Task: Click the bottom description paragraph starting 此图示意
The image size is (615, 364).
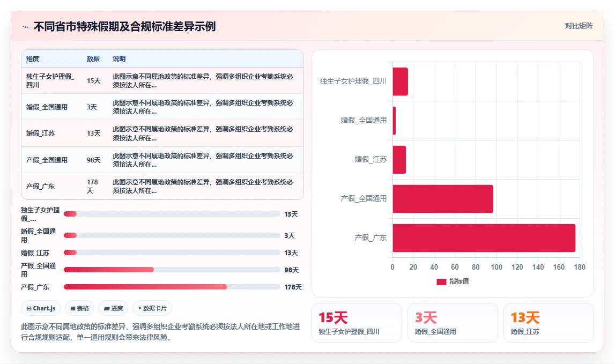Action: [x=160, y=332]
